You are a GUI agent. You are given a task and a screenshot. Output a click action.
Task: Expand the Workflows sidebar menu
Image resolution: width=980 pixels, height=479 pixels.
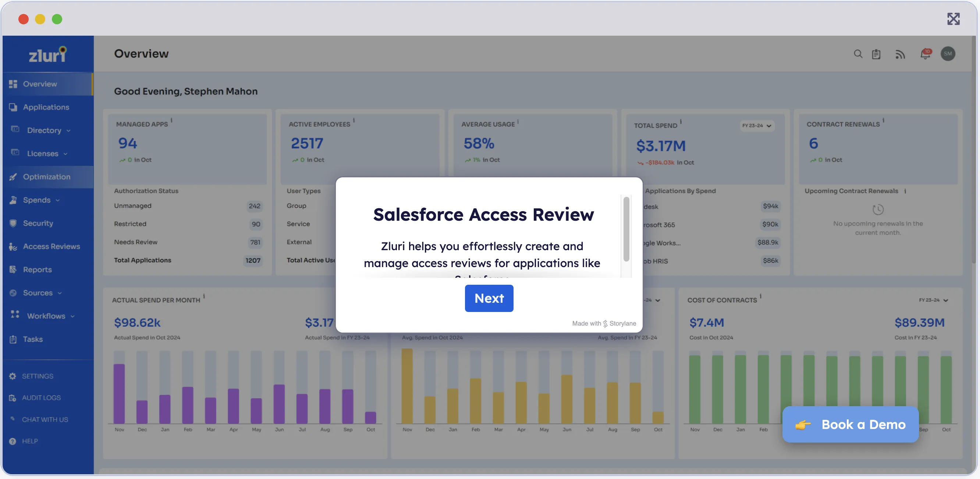(x=47, y=316)
